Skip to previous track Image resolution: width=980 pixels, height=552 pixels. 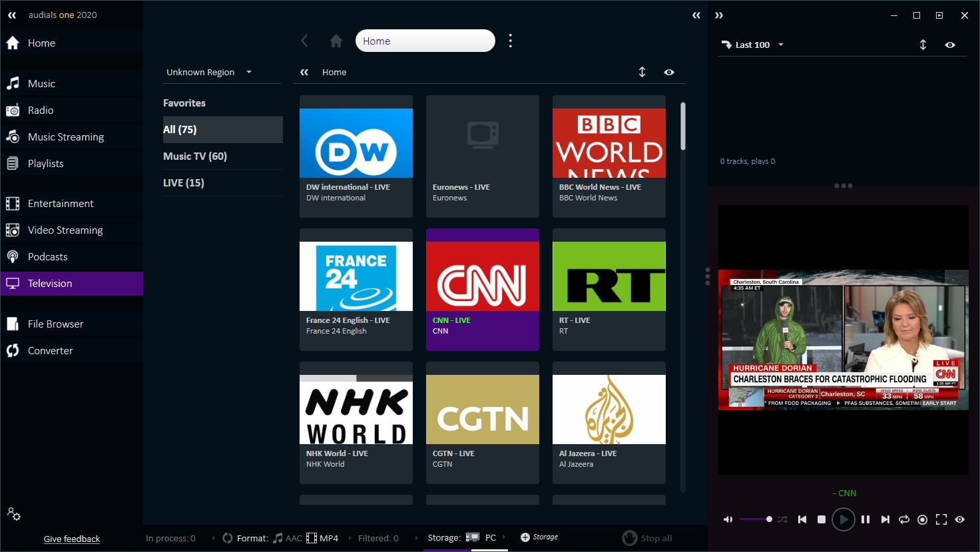[802, 519]
